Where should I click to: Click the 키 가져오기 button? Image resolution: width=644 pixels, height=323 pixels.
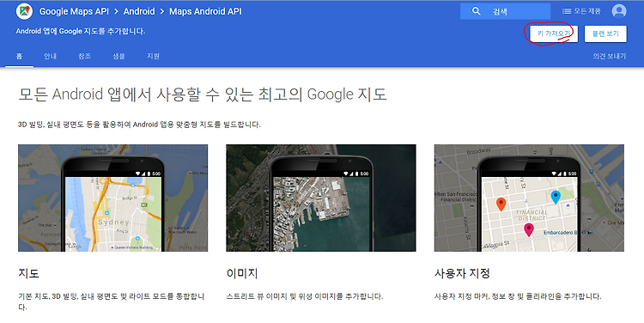click(554, 34)
